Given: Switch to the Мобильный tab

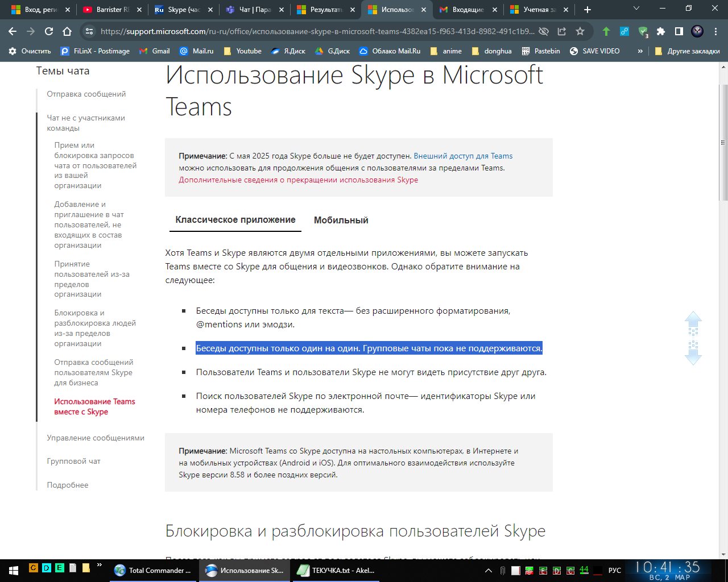Looking at the screenshot, I should click(341, 220).
